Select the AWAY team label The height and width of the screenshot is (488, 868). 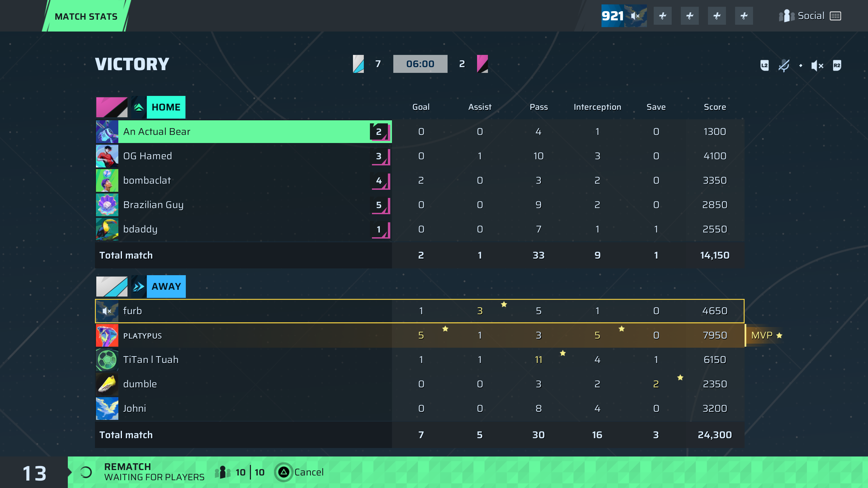[166, 286]
